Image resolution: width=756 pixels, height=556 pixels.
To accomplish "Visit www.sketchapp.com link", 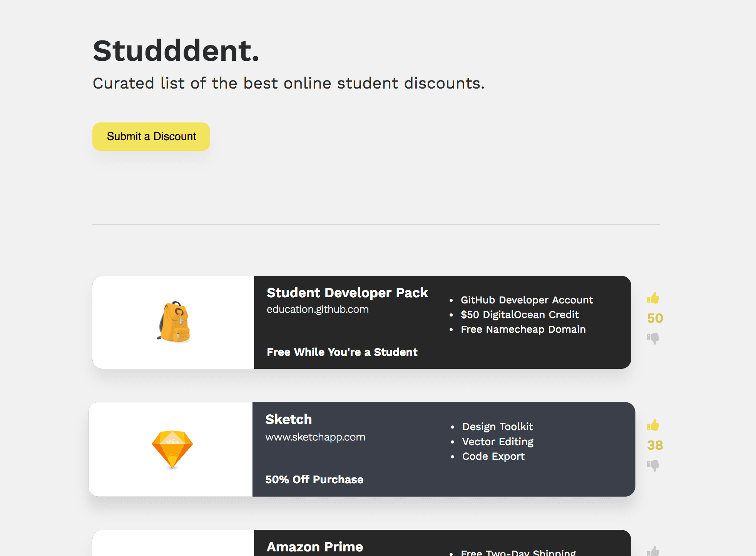I will (x=315, y=437).
